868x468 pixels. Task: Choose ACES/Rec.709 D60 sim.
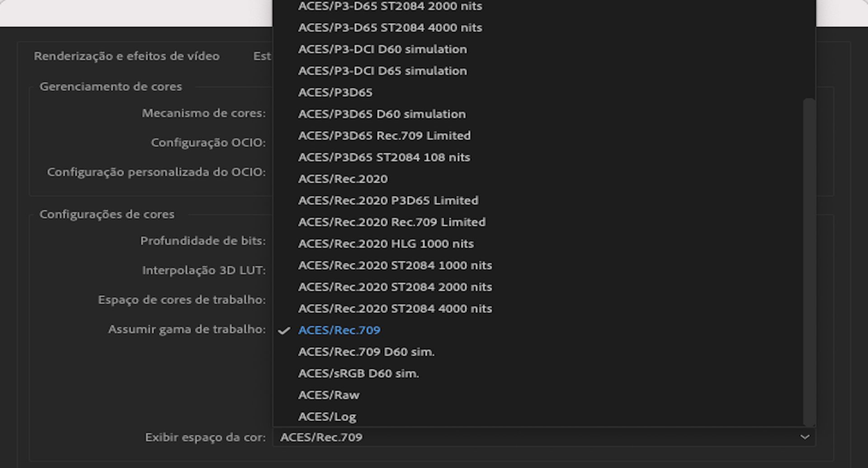[367, 352]
